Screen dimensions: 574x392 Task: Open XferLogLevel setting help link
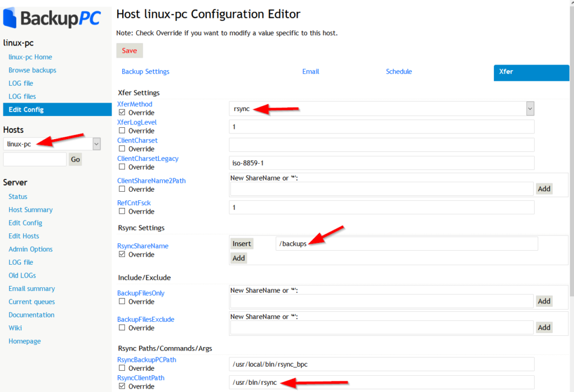[137, 122]
